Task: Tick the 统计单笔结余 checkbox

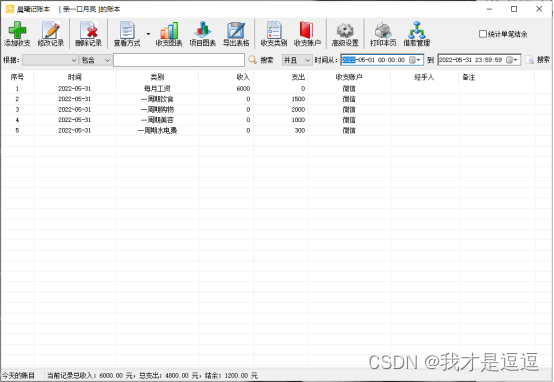Action: coord(483,34)
